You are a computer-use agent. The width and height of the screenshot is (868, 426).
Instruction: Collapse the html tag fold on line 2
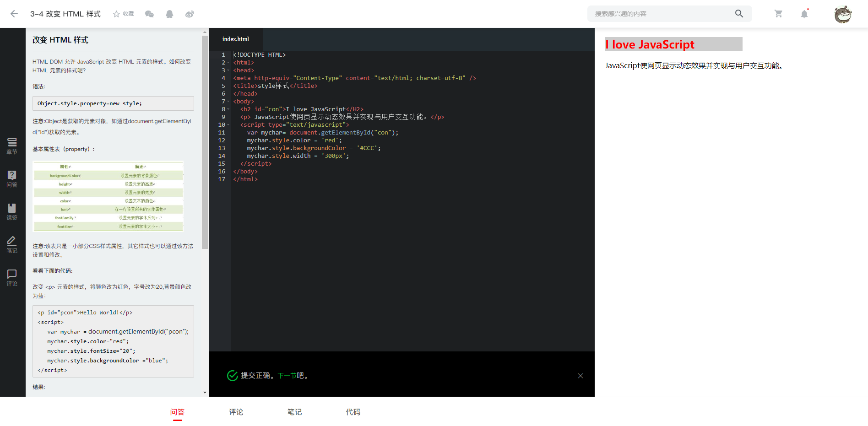[x=228, y=63]
